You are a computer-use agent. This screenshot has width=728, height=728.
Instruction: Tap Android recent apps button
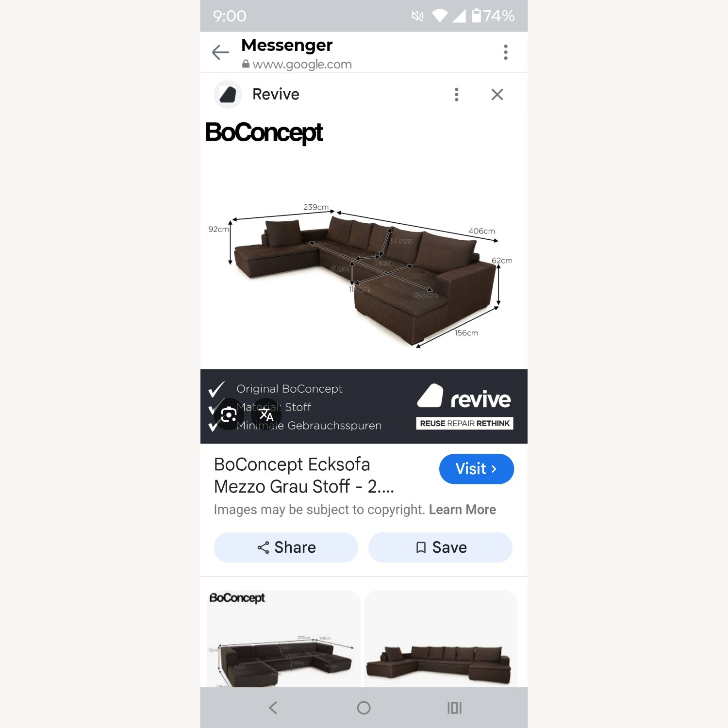coord(454,708)
